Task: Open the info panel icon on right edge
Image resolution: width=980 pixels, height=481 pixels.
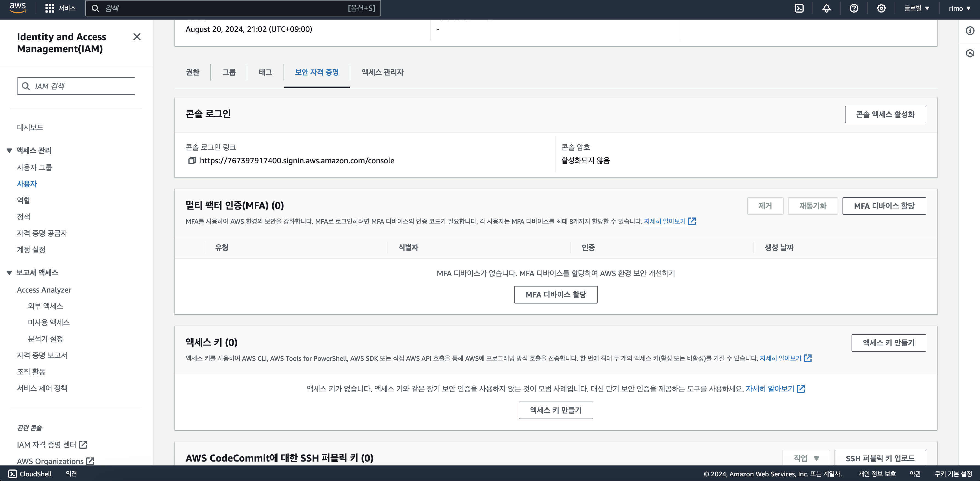Action: pyautogui.click(x=970, y=31)
